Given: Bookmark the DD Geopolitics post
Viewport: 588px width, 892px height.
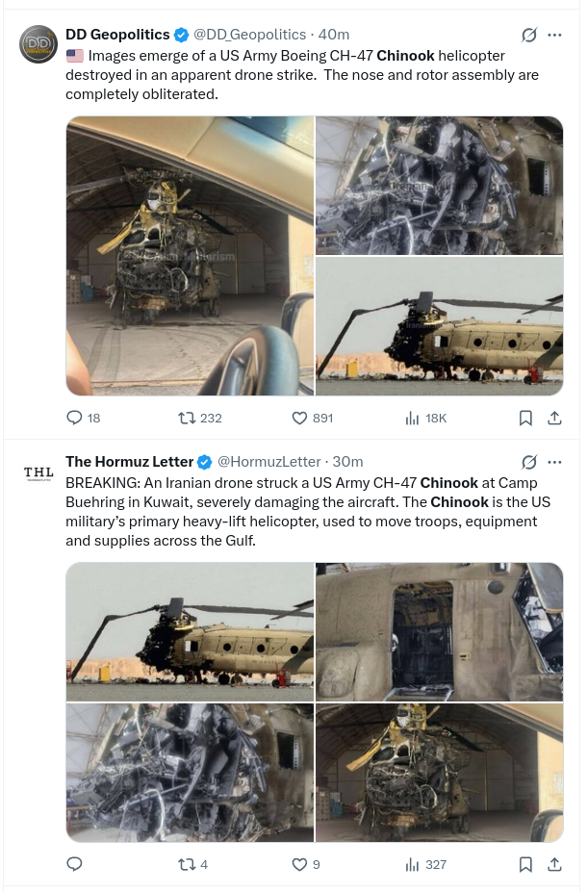Looking at the screenshot, I should point(526,419).
